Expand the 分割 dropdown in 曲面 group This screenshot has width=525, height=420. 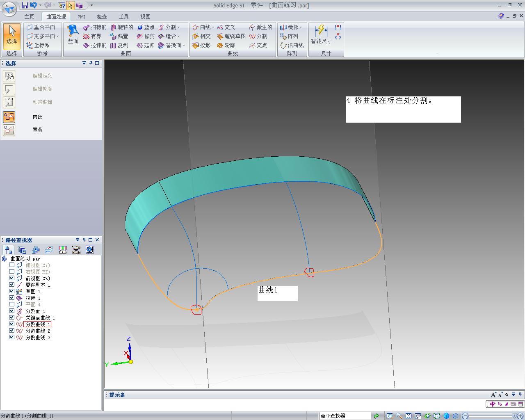(x=179, y=27)
